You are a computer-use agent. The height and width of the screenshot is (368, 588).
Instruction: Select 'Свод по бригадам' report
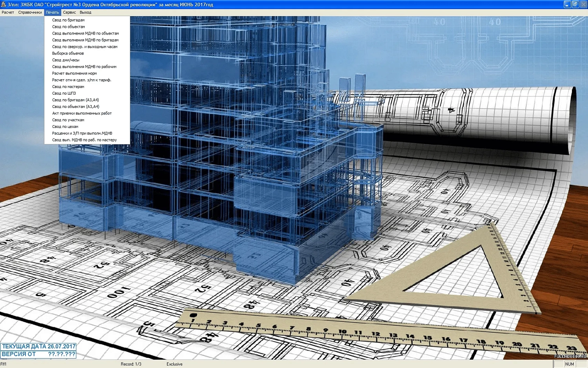(x=87, y=20)
